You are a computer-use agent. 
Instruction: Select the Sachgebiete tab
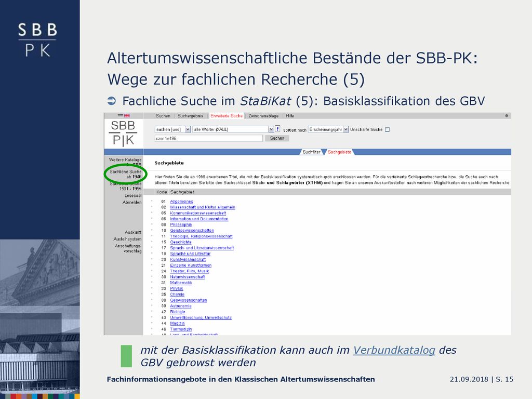(x=339, y=152)
